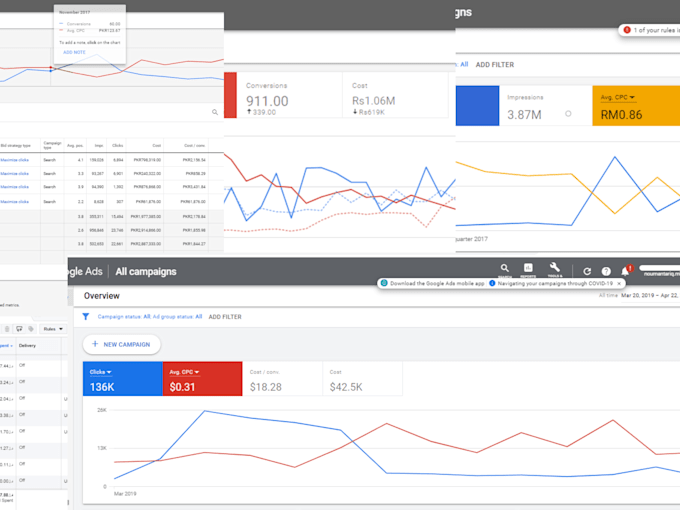Sort table by the Clicks column header
The image size is (680, 510).
point(118,145)
